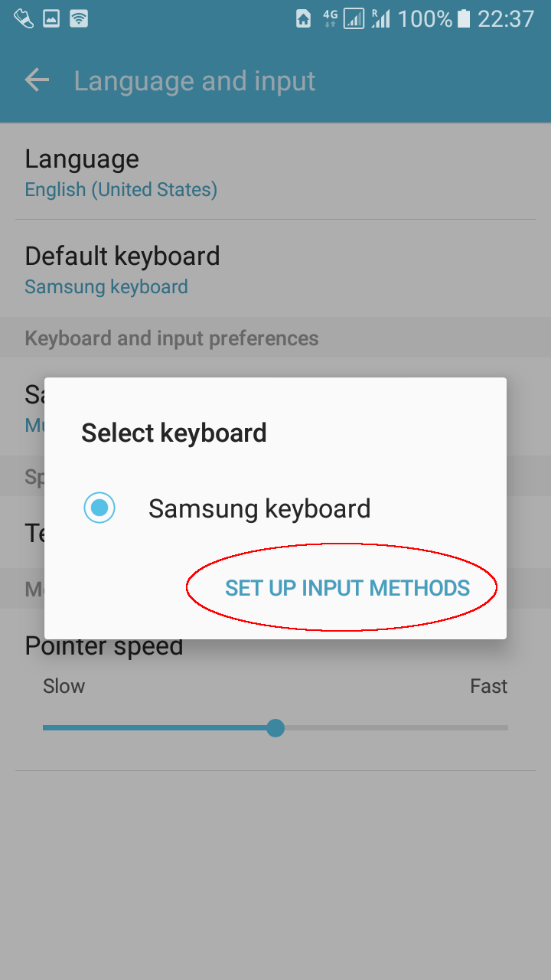Click the Slow end of pointer speed
Viewport: 551px width, 980px height.
pos(64,686)
